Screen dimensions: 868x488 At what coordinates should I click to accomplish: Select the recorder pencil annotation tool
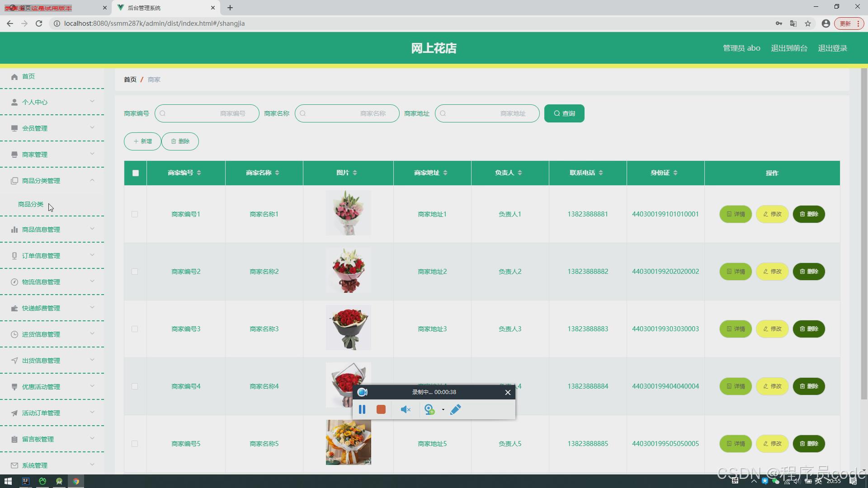click(x=455, y=409)
